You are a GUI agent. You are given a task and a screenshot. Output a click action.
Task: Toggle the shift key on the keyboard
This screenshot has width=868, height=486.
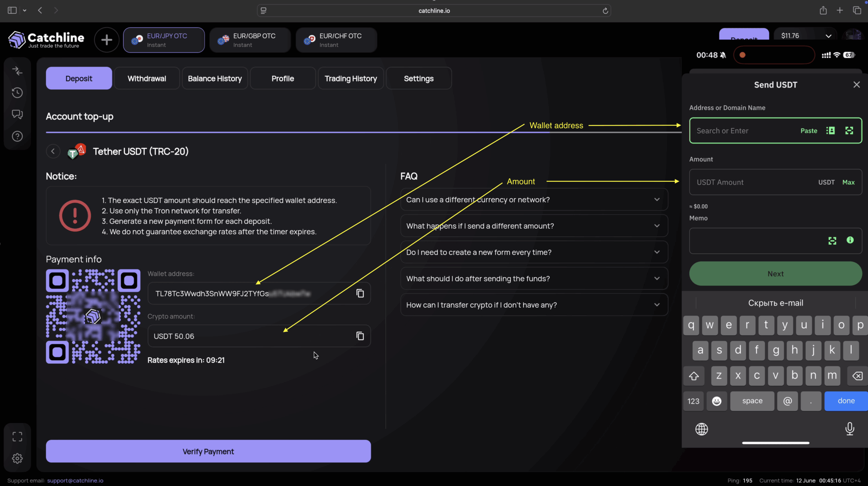click(x=694, y=376)
